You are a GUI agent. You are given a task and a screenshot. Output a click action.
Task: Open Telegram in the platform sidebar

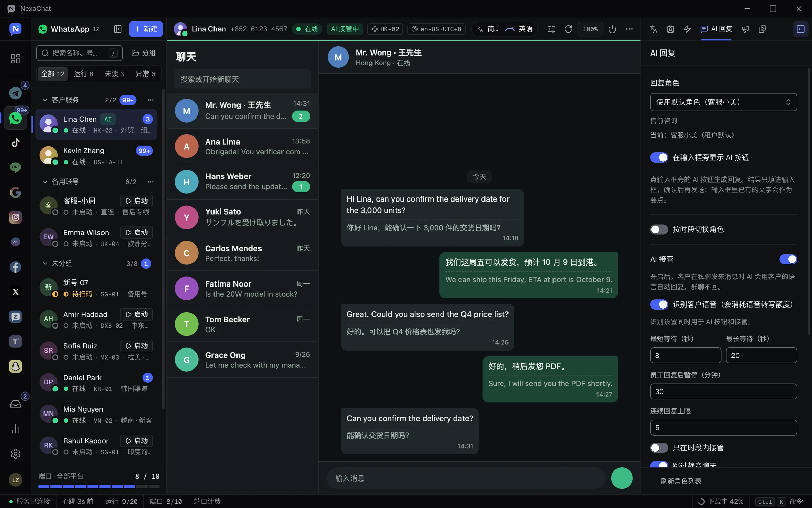[x=15, y=93]
